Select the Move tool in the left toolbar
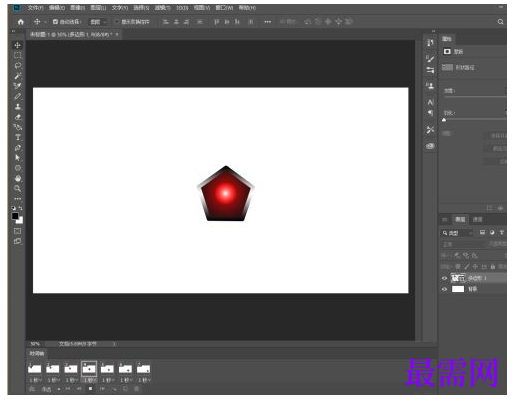 pyautogui.click(x=18, y=45)
